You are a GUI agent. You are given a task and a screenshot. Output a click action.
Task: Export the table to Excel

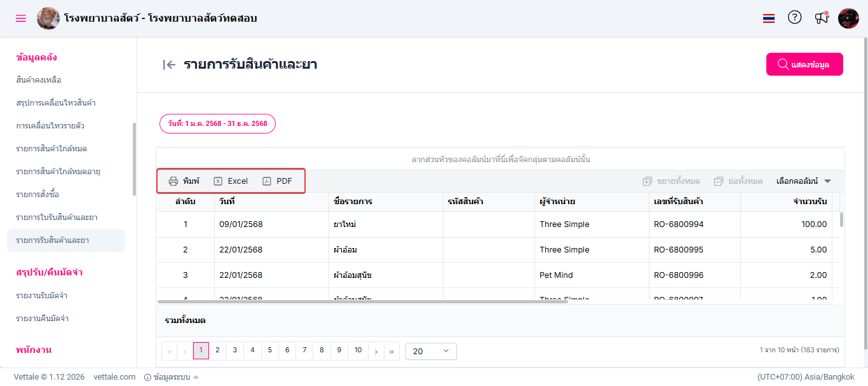[231, 181]
